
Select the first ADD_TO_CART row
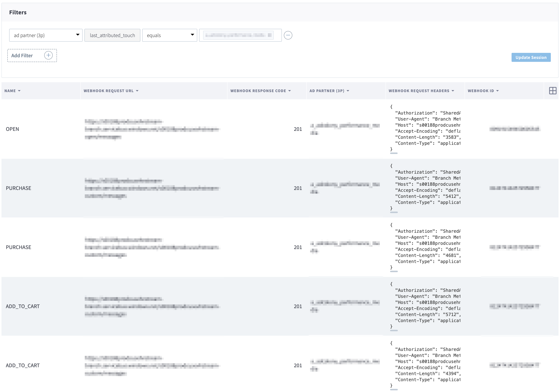click(23, 306)
